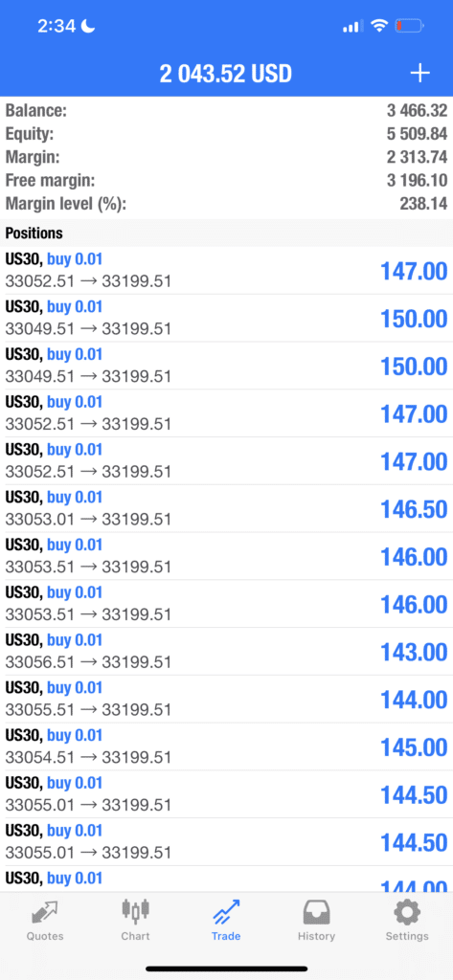Tap the Margin level (%) row
This screenshot has height=980, width=453.
point(226,204)
